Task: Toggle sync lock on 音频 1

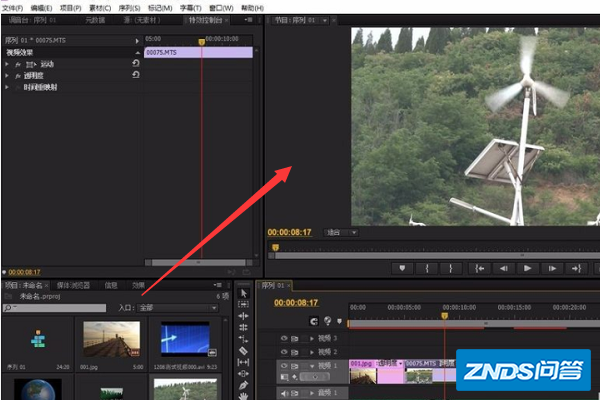Action: pos(294,393)
